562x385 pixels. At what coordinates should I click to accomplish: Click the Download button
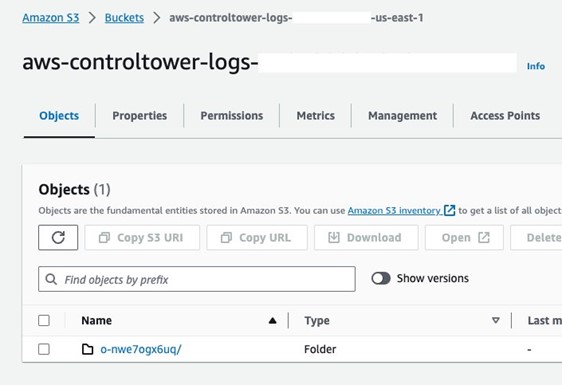point(366,237)
